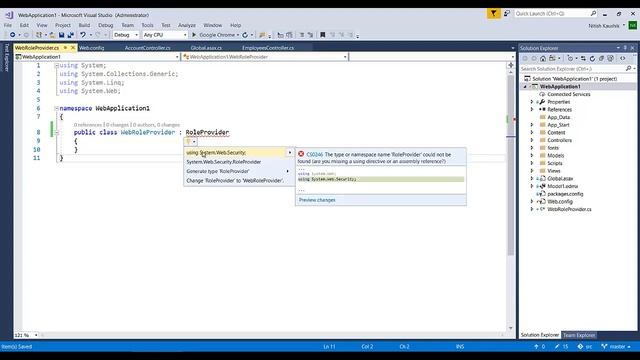Click the Home icon in Solution Explorer
The width and height of the screenshot is (640, 360).
[543, 58]
